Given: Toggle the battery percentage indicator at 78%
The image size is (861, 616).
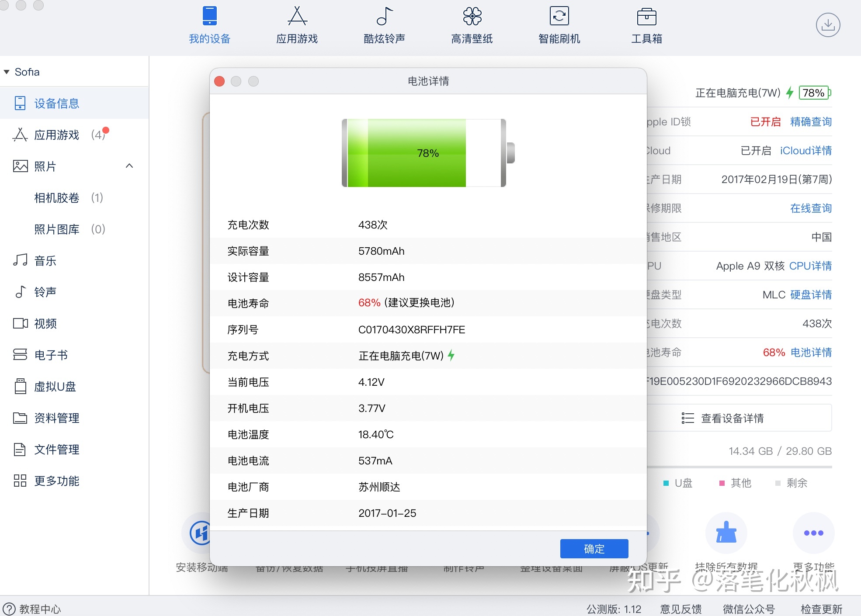Looking at the screenshot, I should click(x=815, y=93).
